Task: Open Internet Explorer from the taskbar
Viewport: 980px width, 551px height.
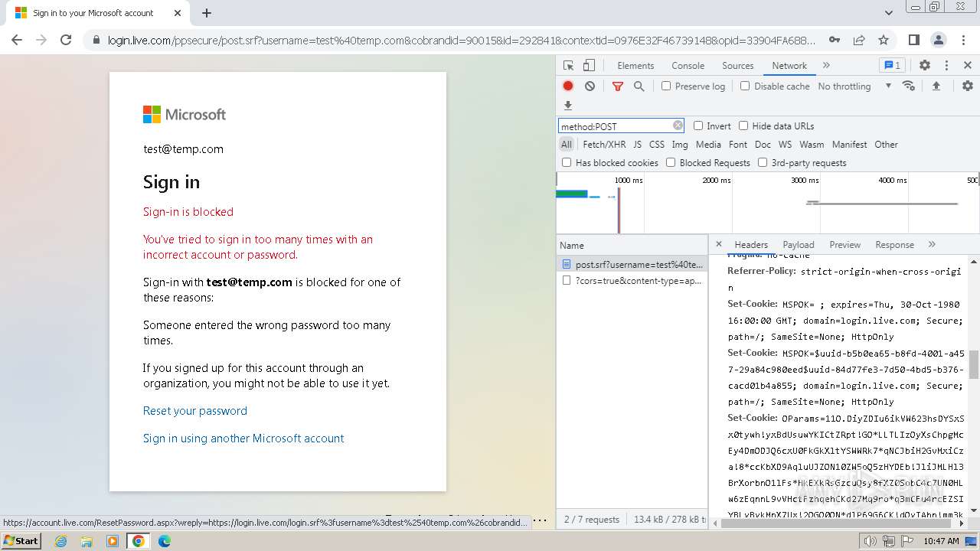Action: 60,541
